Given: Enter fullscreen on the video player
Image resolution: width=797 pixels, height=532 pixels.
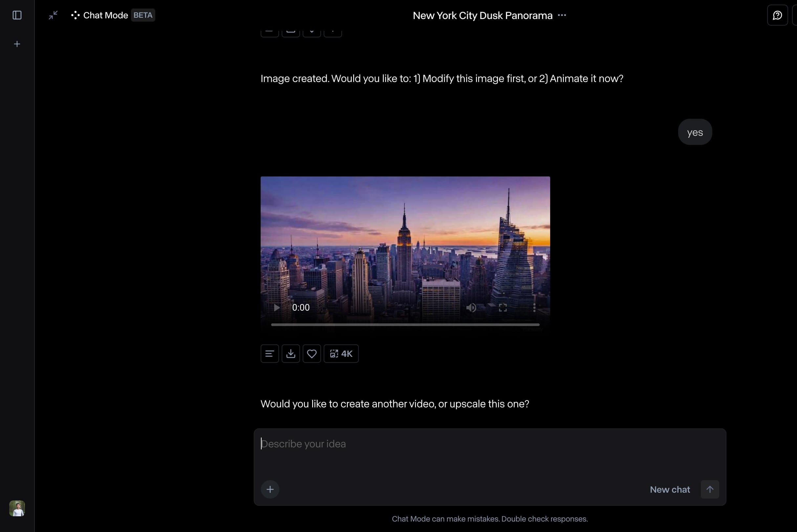Looking at the screenshot, I should (x=503, y=308).
